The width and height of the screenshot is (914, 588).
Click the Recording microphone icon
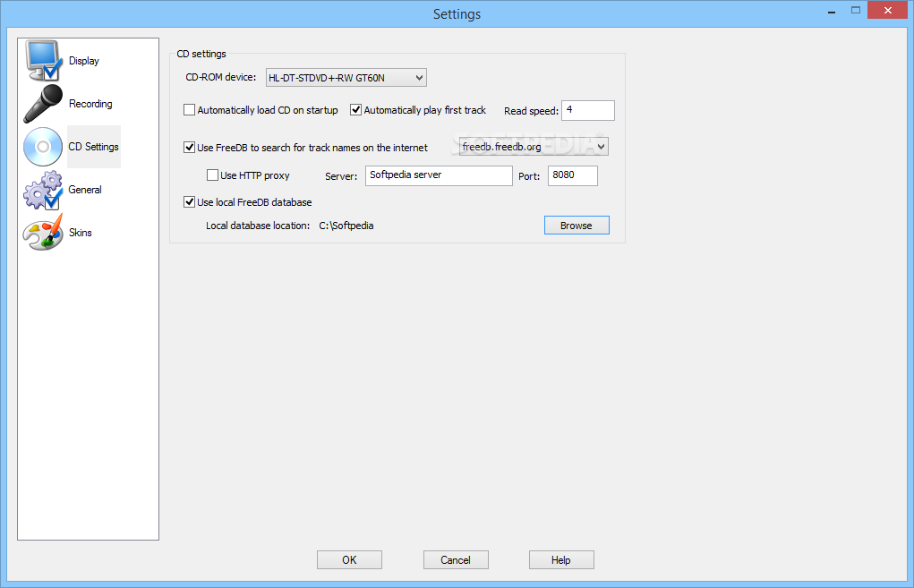[x=43, y=104]
